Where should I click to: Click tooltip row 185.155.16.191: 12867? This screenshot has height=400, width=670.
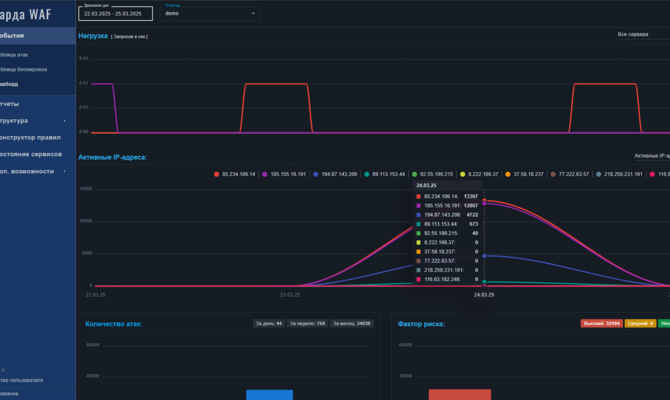tap(447, 206)
